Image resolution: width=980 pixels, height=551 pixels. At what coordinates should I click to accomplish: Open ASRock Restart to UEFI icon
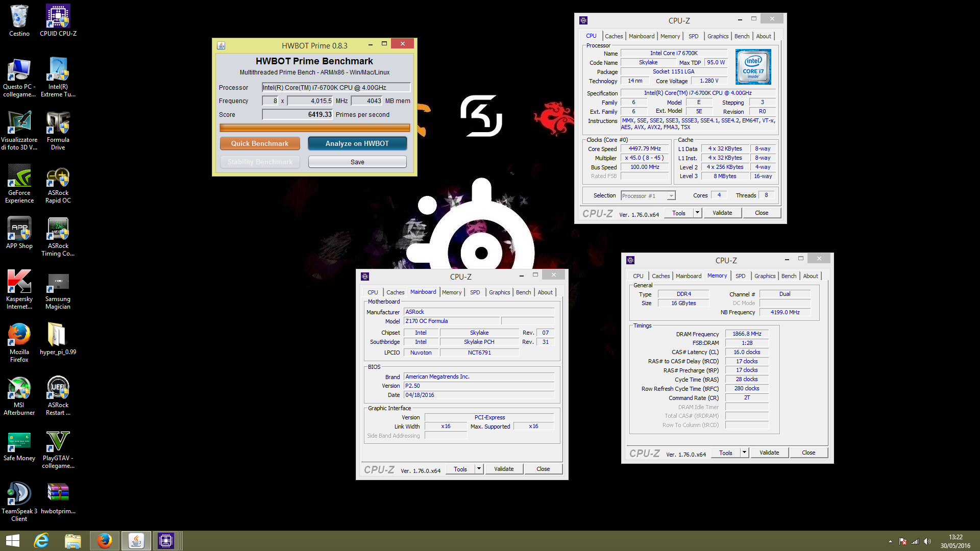pyautogui.click(x=58, y=396)
